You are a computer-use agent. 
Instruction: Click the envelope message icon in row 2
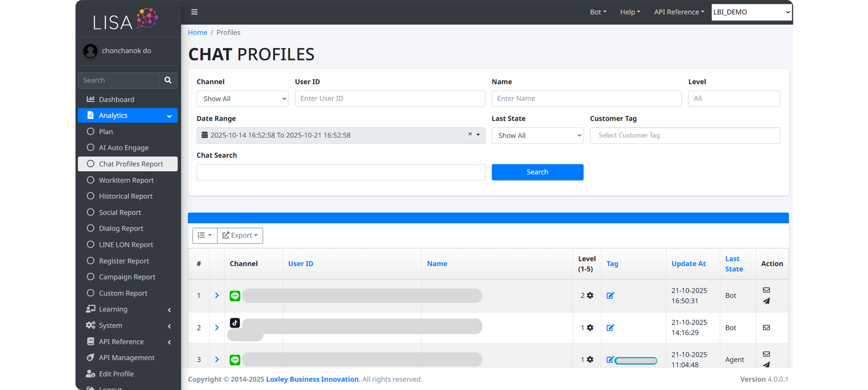point(766,327)
